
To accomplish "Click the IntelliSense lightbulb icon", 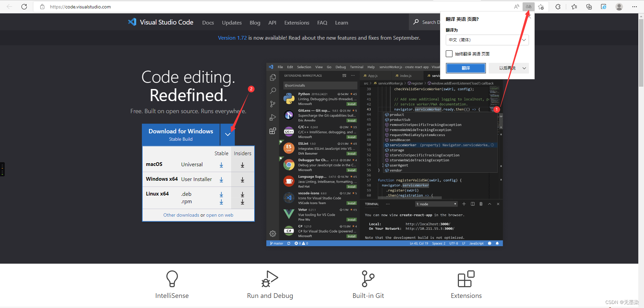I will tap(172, 279).
